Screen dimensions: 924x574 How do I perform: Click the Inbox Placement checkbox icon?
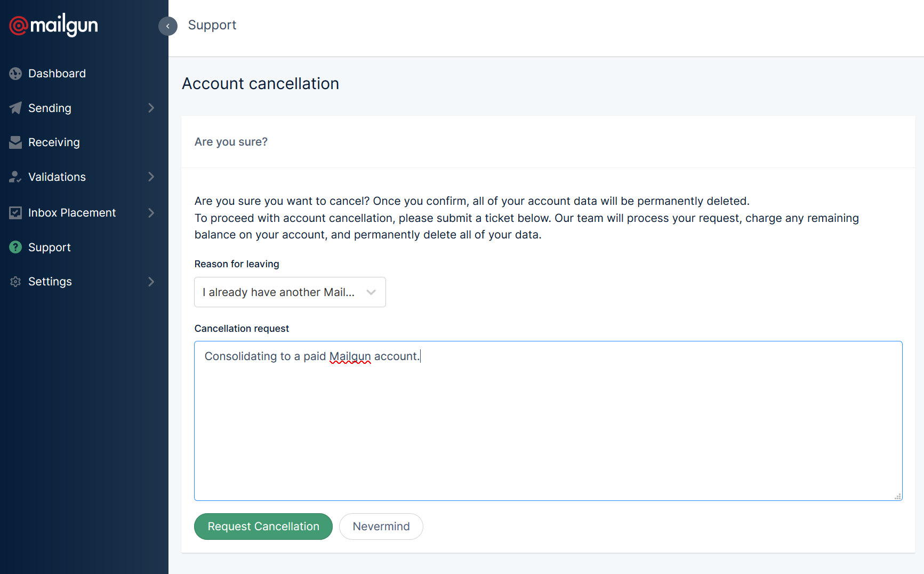[x=15, y=213]
